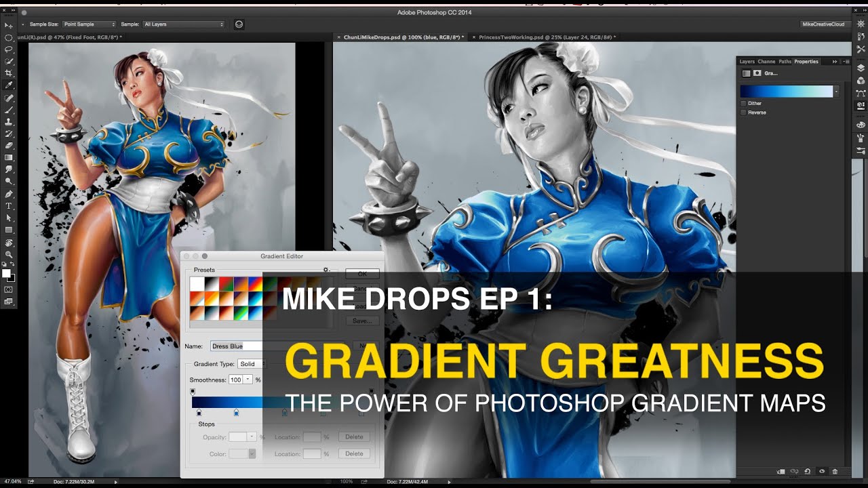Select the Brush tool

click(9, 110)
